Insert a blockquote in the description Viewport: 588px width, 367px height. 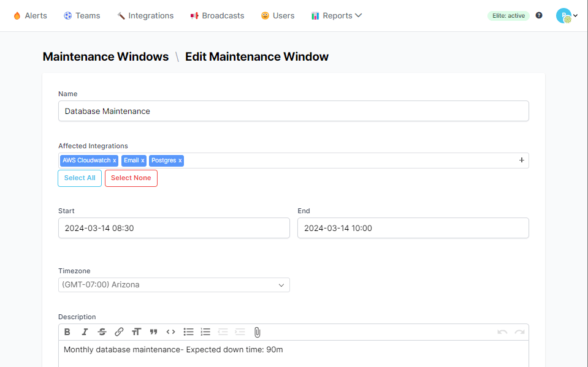pos(153,331)
